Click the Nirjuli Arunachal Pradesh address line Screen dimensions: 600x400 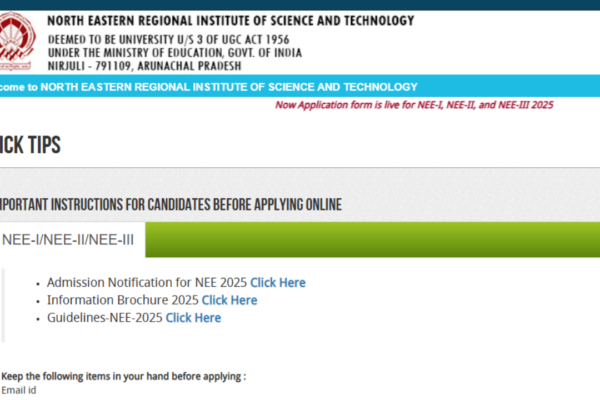144,66
